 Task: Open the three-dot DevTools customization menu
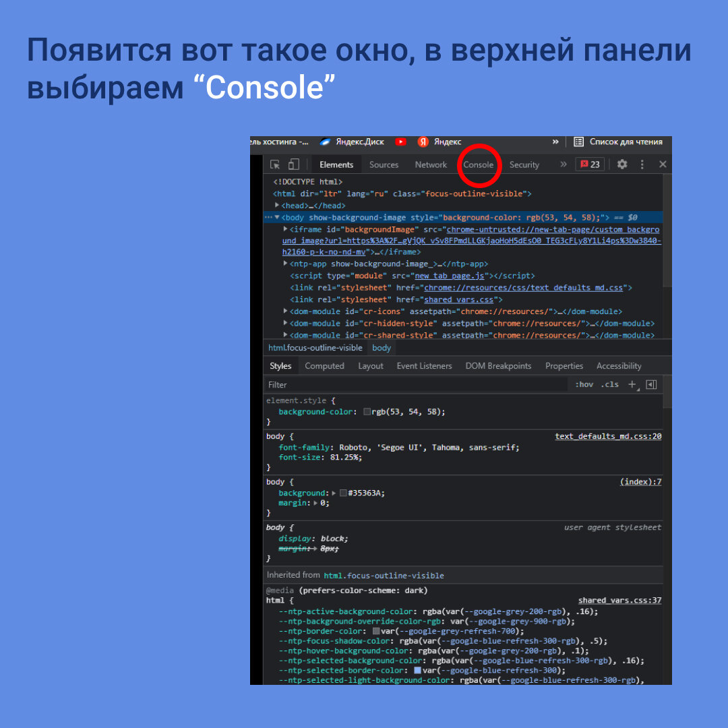pyautogui.click(x=642, y=164)
